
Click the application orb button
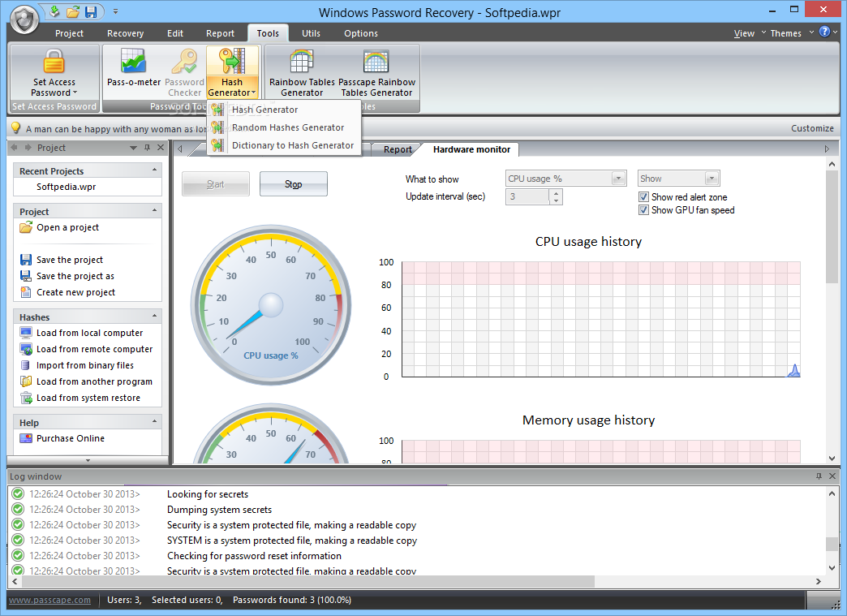[24, 20]
